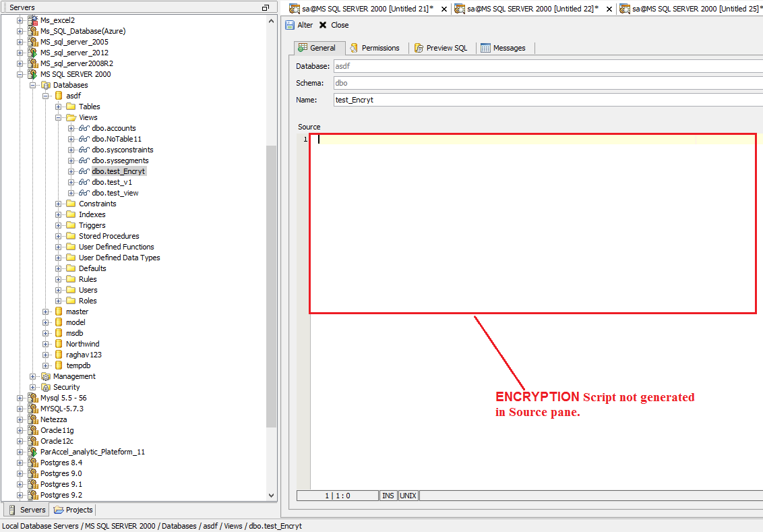
Task: Expand the Tables folder node
Action: coord(59,107)
